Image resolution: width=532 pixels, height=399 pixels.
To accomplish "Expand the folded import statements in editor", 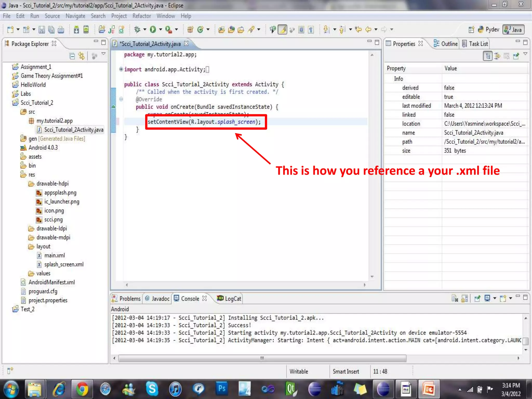I will click(121, 69).
